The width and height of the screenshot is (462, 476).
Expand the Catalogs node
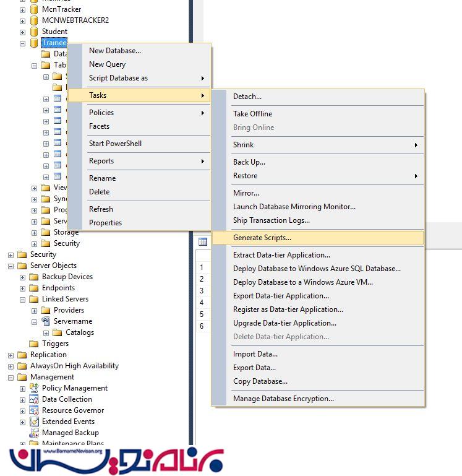[x=46, y=333]
